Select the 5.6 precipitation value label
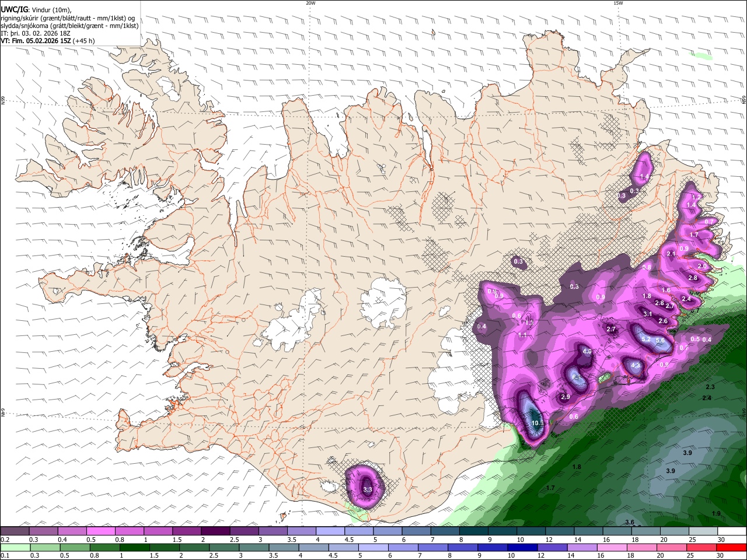Screen dimensions: 747x560 660,341
